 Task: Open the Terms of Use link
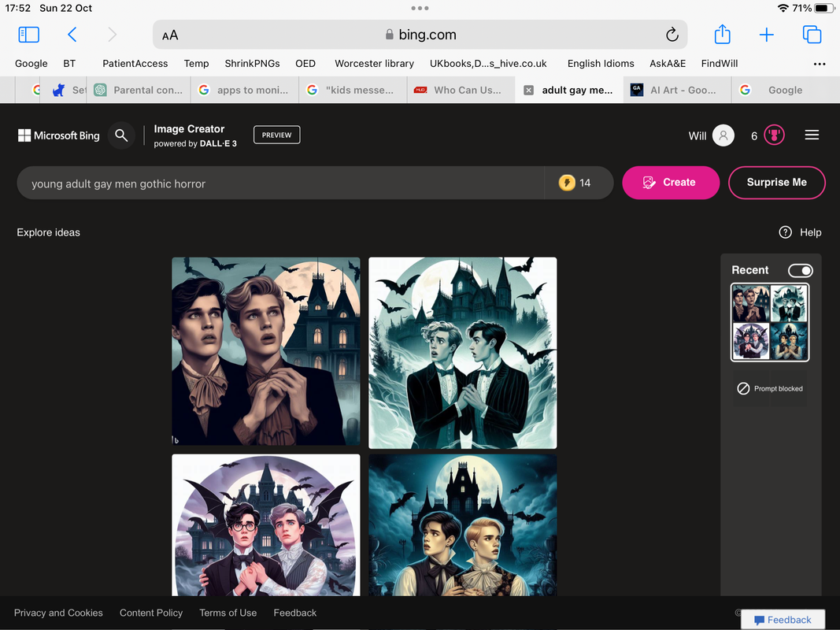click(228, 613)
